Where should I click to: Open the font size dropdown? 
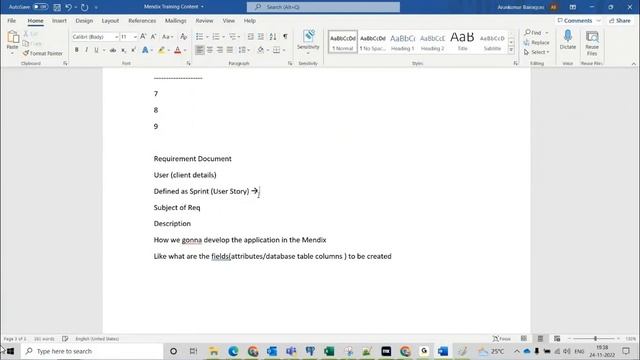tap(135, 37)
